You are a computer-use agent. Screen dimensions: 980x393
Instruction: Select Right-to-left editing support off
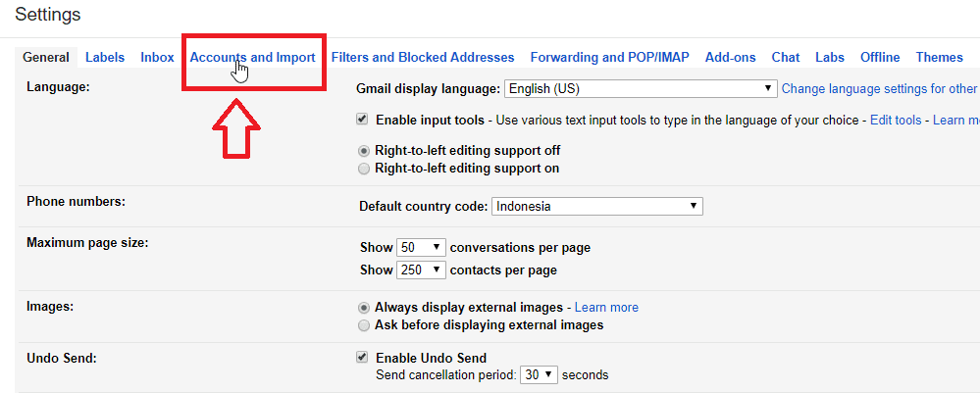[364, 151]
